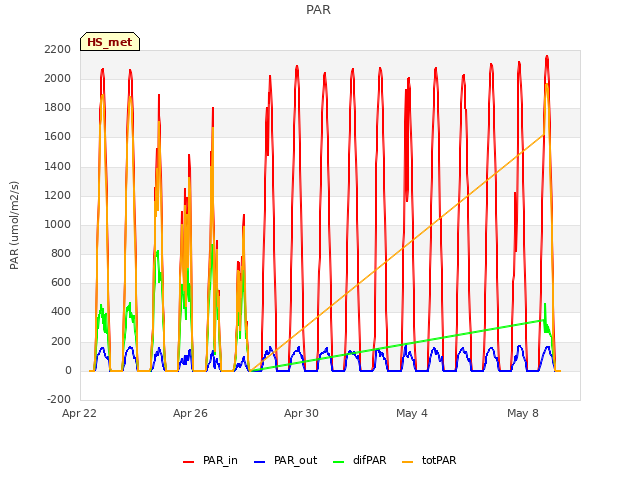Click the 1200 y-axis tick label
Image resolution: width=640 pixels, height=480 pixels.
click(58, 196)
